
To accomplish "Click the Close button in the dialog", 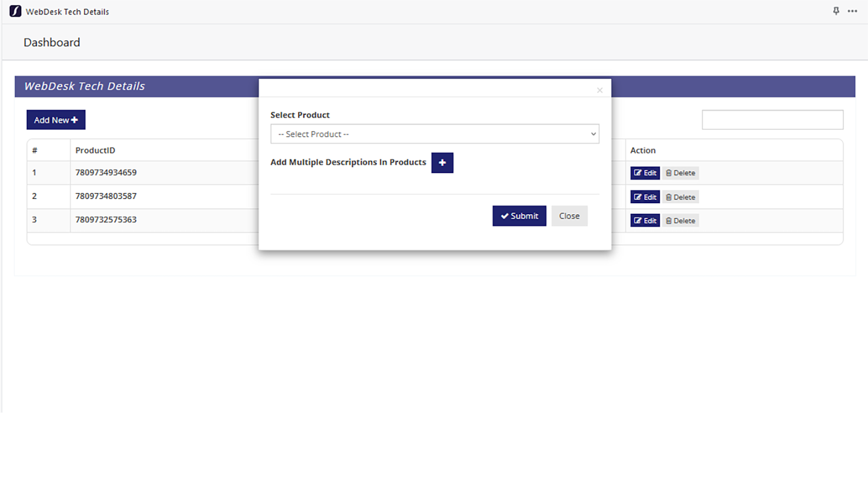I will tap(569, 216).
